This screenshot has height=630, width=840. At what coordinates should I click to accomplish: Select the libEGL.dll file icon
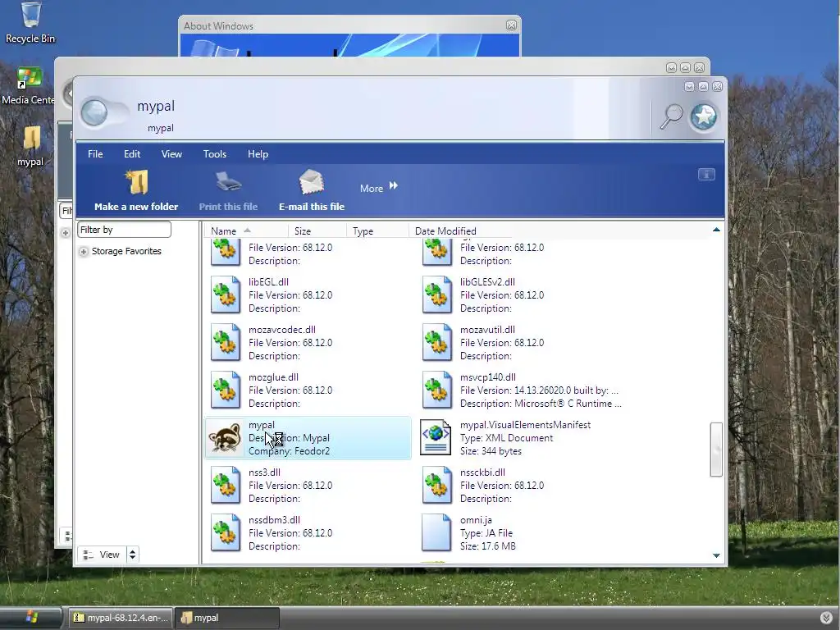coord(225,294)
